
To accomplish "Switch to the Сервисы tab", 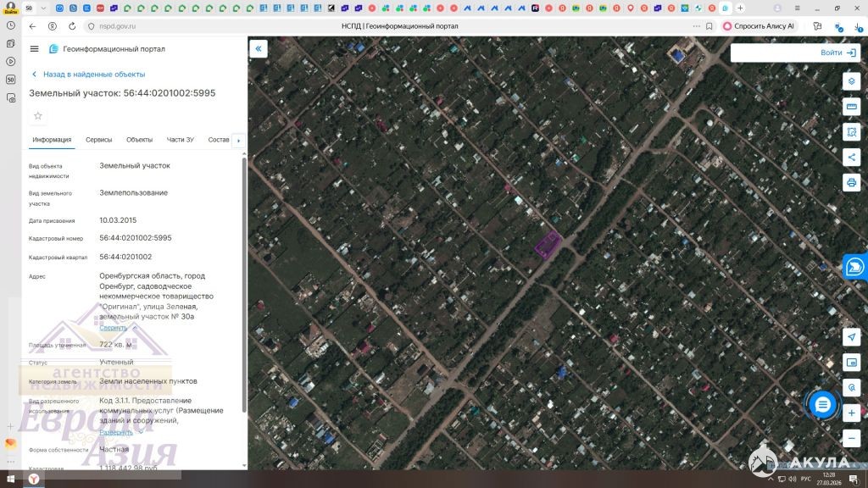I will click(99, 140).
